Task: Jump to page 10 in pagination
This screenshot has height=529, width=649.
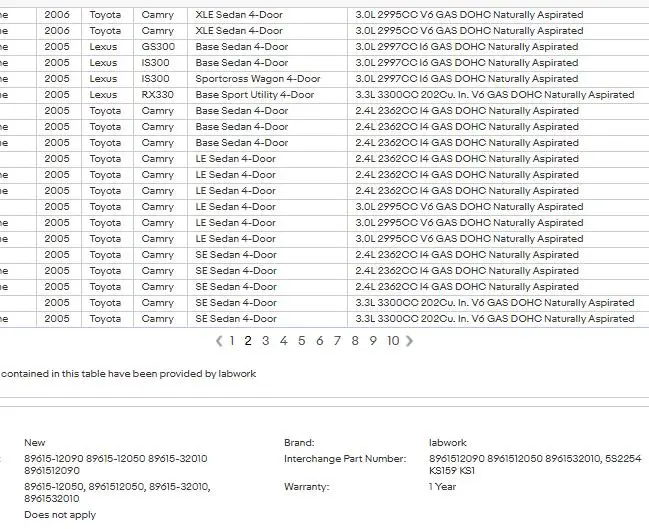Action: click(393, 341)
